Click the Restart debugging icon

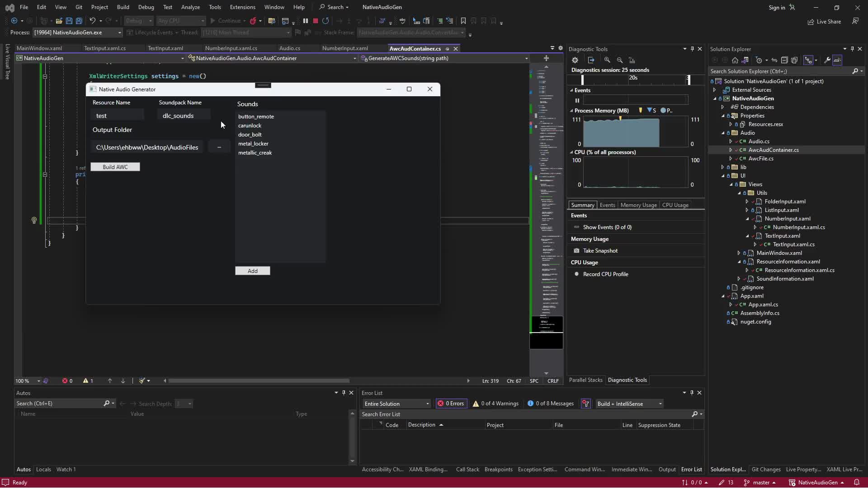(x=325, y=21)
